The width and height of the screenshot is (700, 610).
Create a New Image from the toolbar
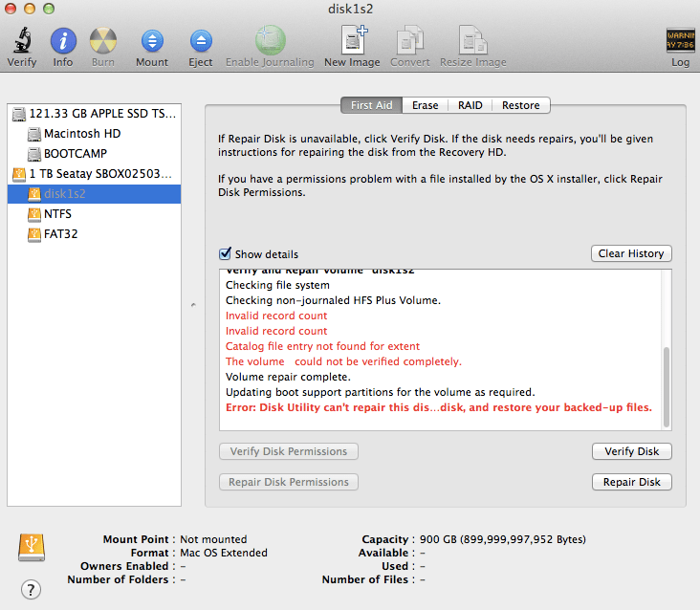355,40
